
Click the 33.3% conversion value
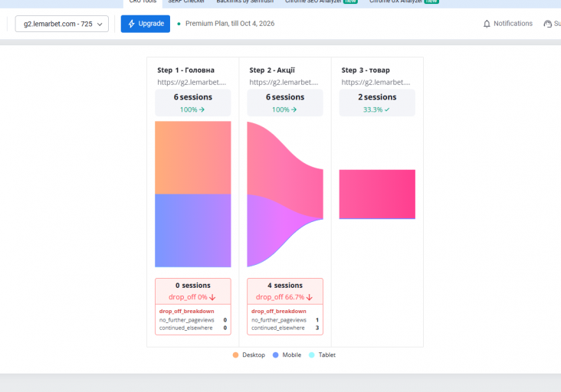[x=372, y=109]
